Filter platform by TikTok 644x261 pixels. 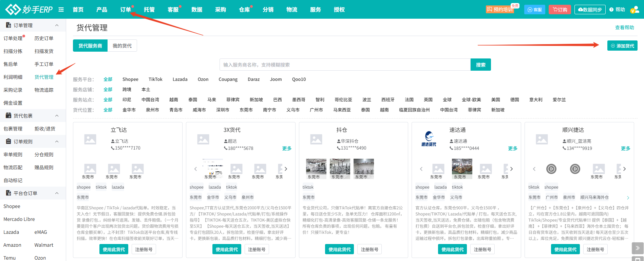[155, 79]
